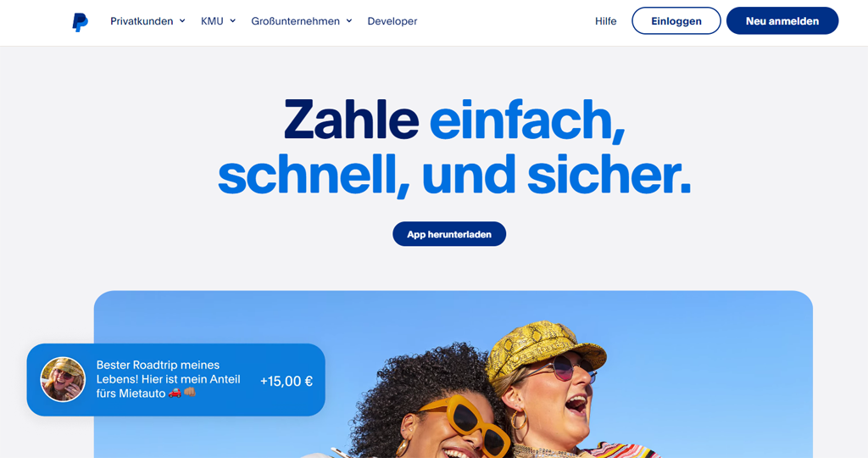868x458 pixels.
Task: Click the red car emoji in message
Action: click(175, 393)
